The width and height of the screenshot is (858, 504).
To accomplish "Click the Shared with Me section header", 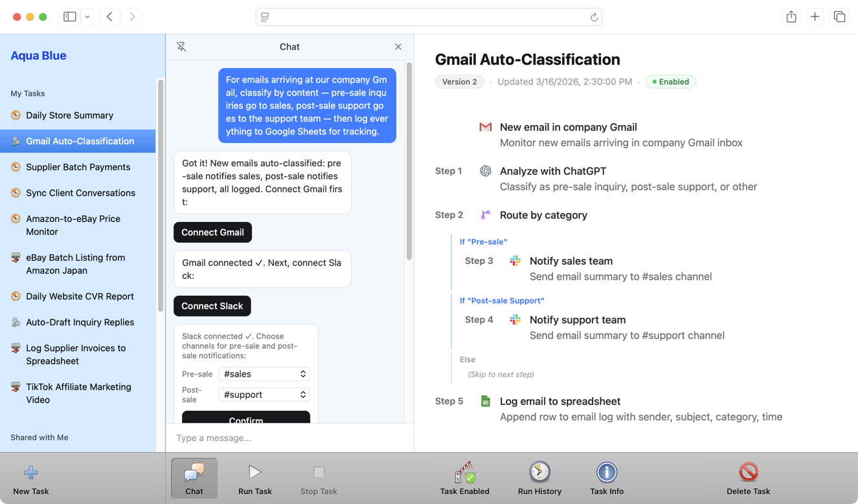I will pyautogui.click(x=40, y=437).
